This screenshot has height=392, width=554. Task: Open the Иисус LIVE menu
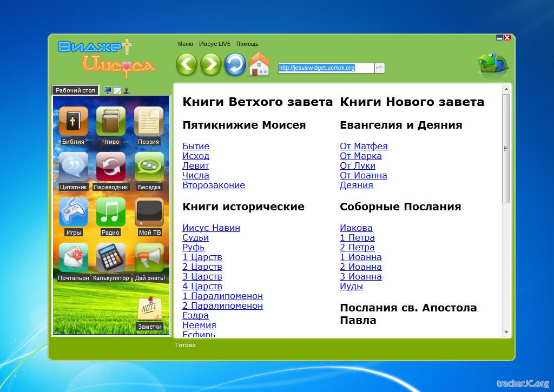pos(214,44)
